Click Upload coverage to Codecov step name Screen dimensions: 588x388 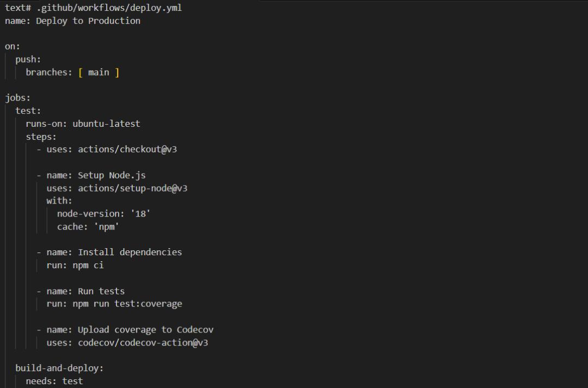click(x=145, y=330)
